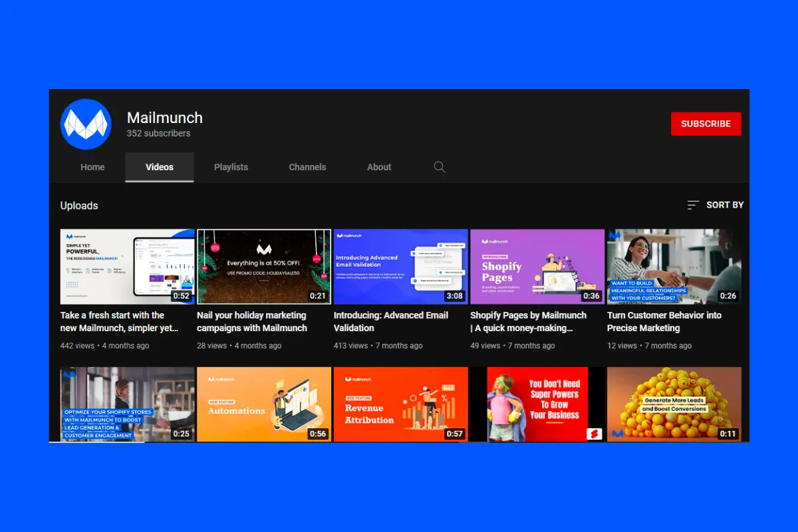Open the Channels tab
Viewport: 798px width, 532px height.
click(x=307, y=167)
